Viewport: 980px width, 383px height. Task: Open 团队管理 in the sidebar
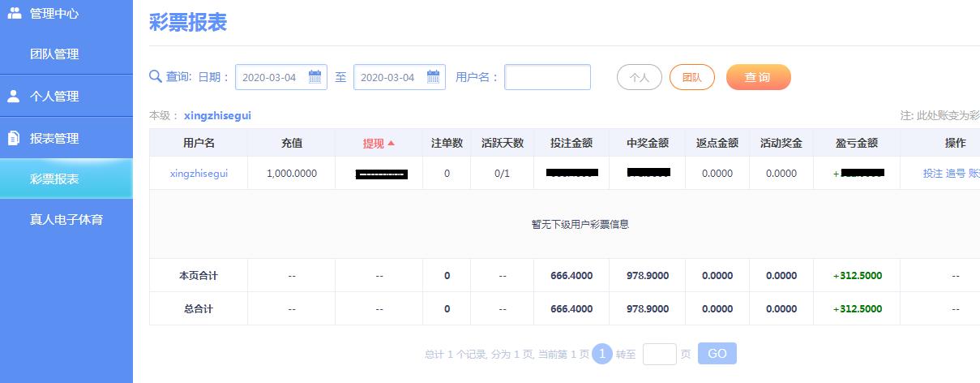tap(54, 54)
